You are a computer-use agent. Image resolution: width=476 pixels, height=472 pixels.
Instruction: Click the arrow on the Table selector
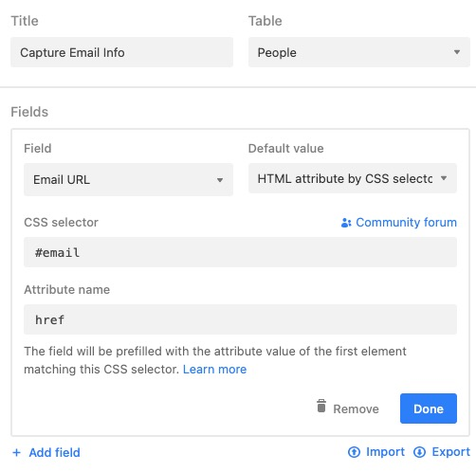tap(457, 52)
